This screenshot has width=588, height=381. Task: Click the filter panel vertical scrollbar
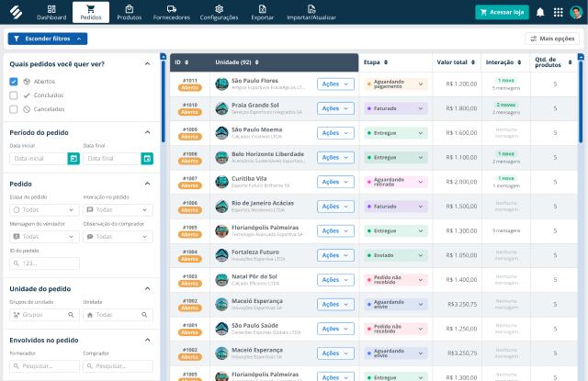click(164, 102)
